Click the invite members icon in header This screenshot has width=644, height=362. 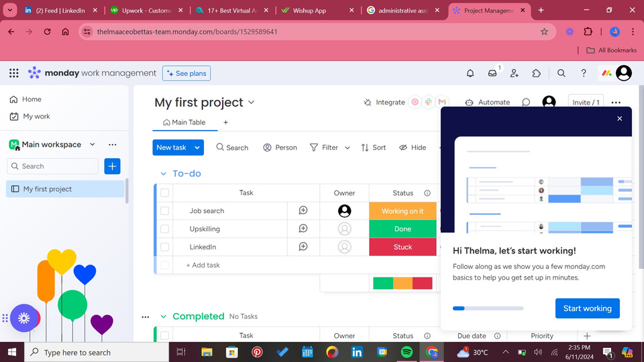pyautogui.click(x=515, y=73)
